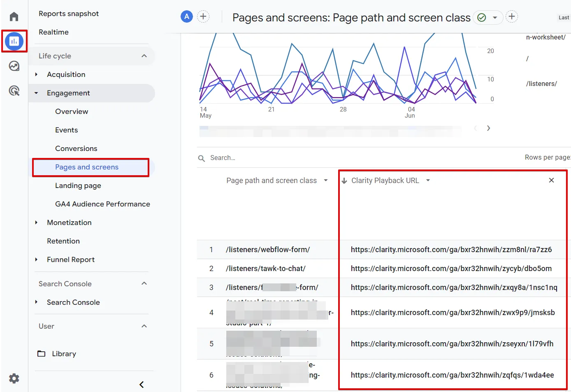
Task: Add comparison with plus next to A
Action: (x=203, y=17)
